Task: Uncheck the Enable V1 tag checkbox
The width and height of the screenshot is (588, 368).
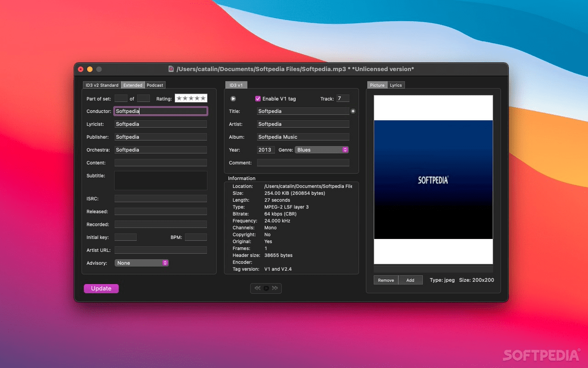Action: tap(257, 98)
